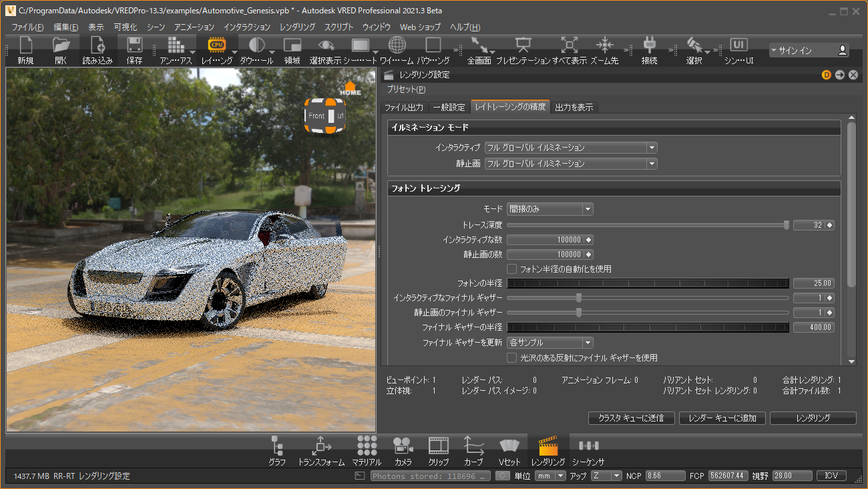The width and height of the screenshot is (868, 489).
Task: Click the クラスタ キューに送信 button
Action: [630, 418]
